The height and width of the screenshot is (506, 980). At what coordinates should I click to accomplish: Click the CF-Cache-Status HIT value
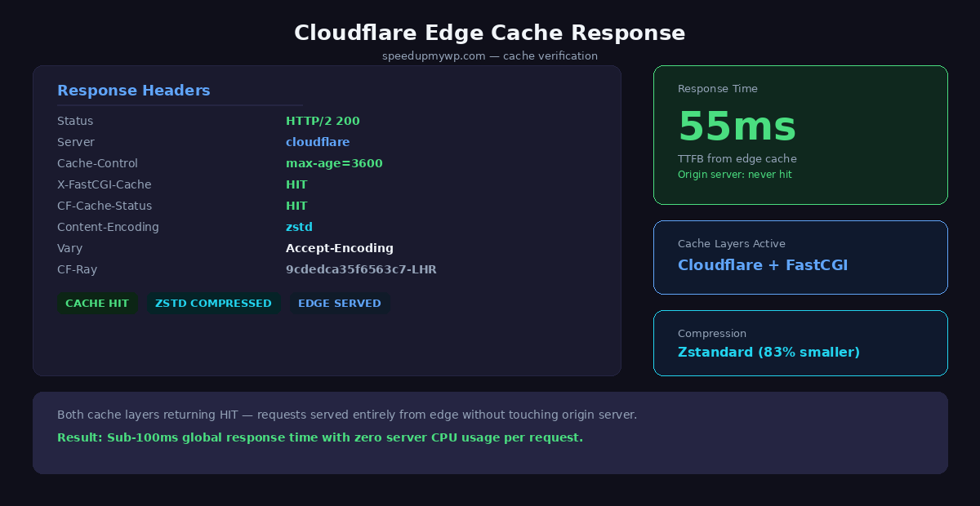point(296,205)
